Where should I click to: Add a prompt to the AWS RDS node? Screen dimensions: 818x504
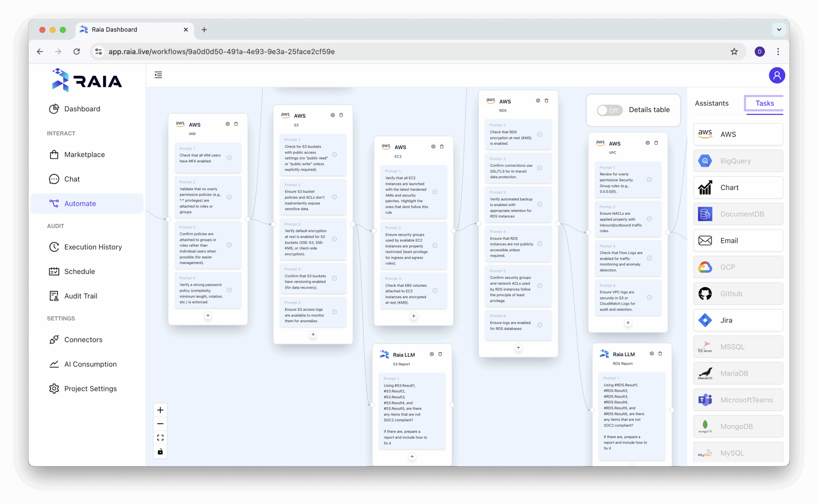518,348
